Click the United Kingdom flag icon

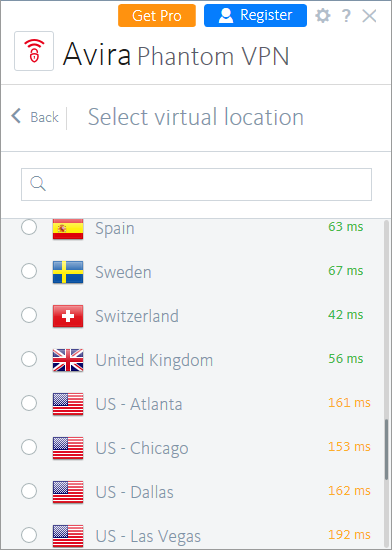(x=68, y=360)
